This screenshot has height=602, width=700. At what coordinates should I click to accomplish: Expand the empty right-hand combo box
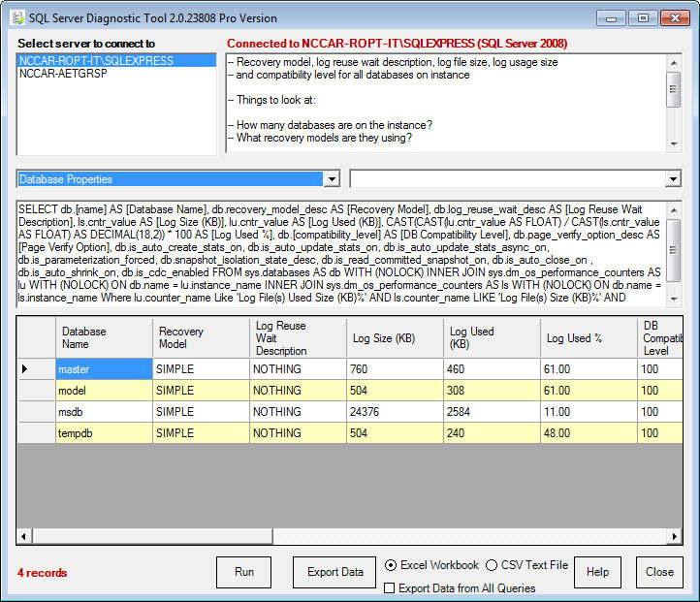click(x=673, y=179)
